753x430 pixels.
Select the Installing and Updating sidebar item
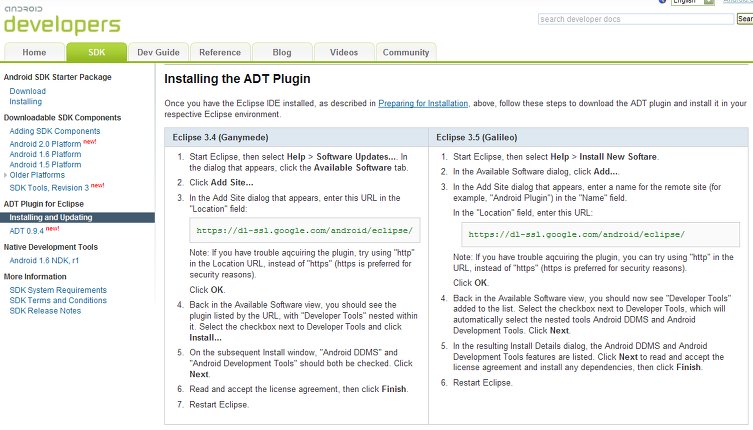pos(77,218)
